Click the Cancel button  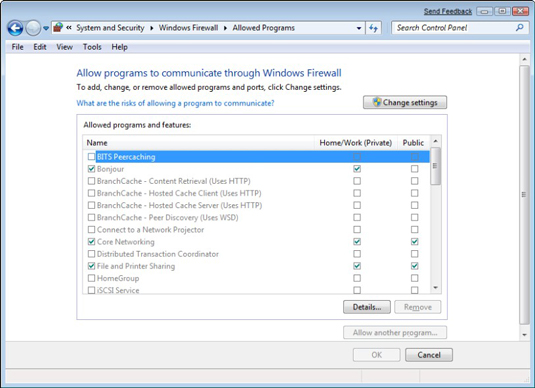pos(429,355)
